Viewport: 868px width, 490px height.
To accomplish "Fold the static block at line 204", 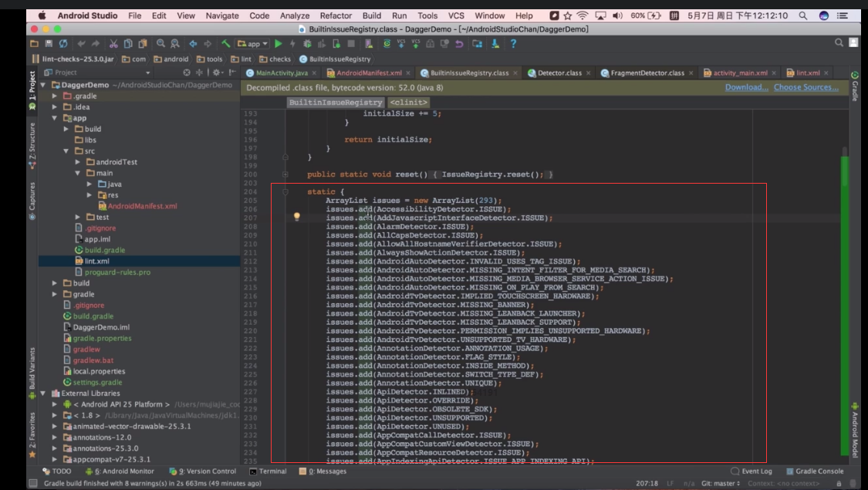I will [285, 191].
